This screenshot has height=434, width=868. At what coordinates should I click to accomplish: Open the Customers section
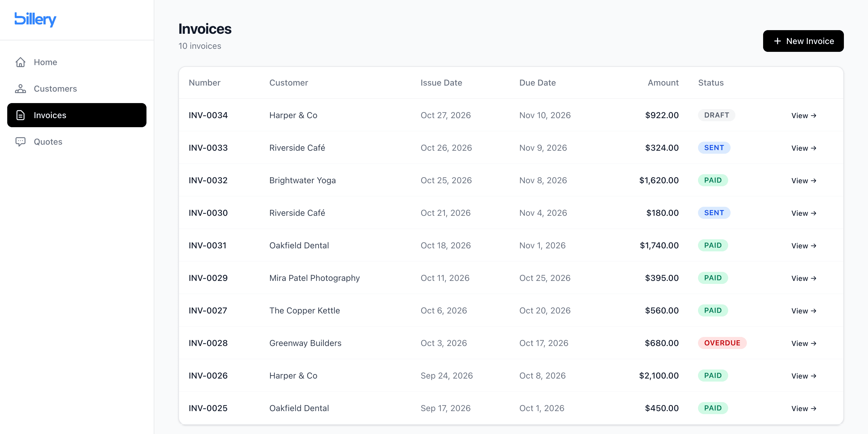point(77,89)
